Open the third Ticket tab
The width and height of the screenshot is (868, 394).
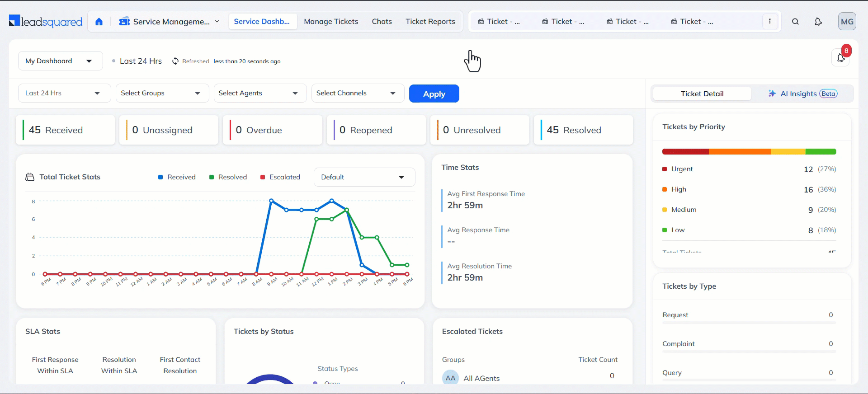[627, 22]
